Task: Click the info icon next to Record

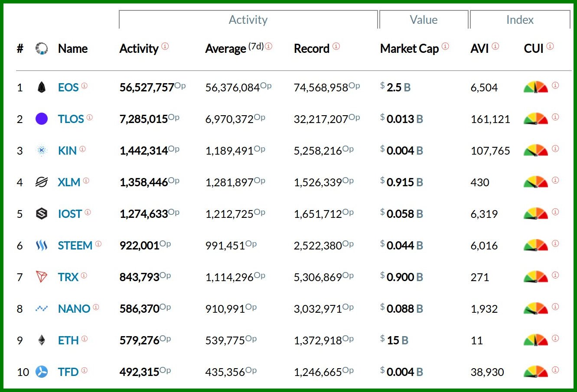Action: 336,46
